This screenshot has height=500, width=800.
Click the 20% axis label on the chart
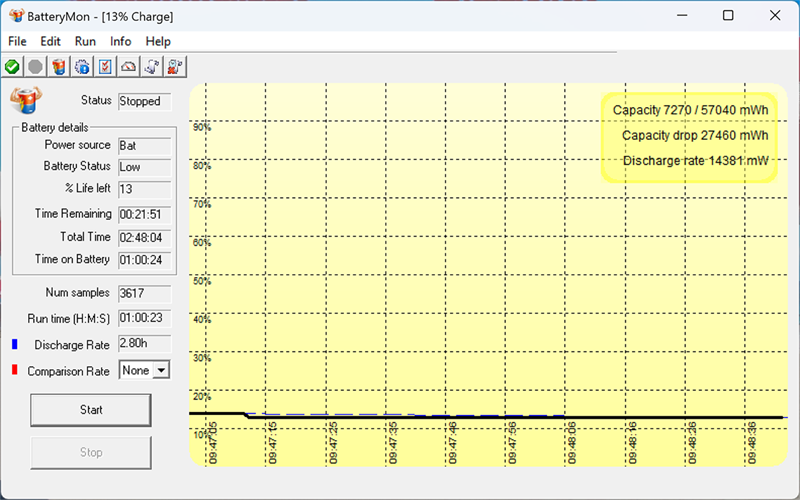coord(202,396)
